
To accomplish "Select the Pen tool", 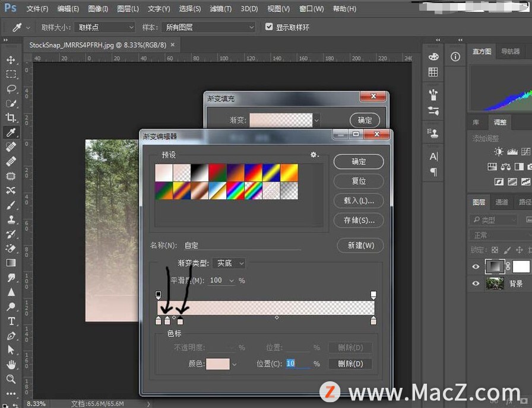I will pyautogui.click(x=11, y=336).
